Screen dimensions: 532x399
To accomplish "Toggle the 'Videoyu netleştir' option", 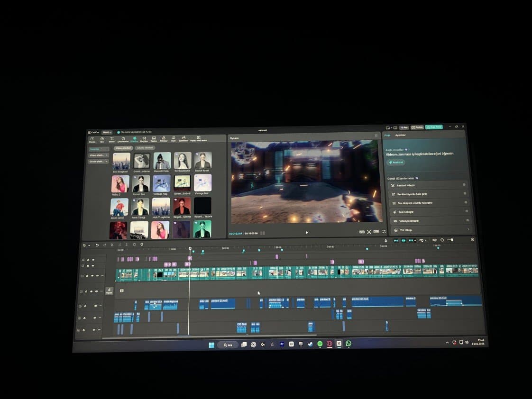I will click(468, 220).
